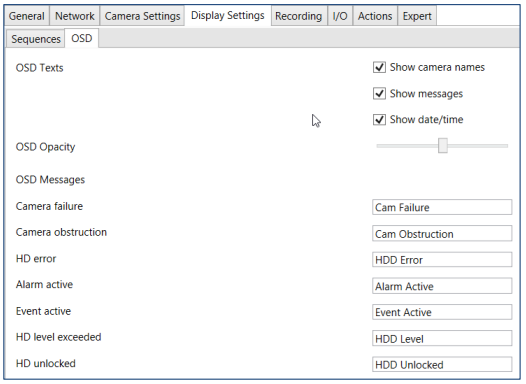The image size is (526, 384).
Task: Click the OSD Texts label
Action: point(40,68)
